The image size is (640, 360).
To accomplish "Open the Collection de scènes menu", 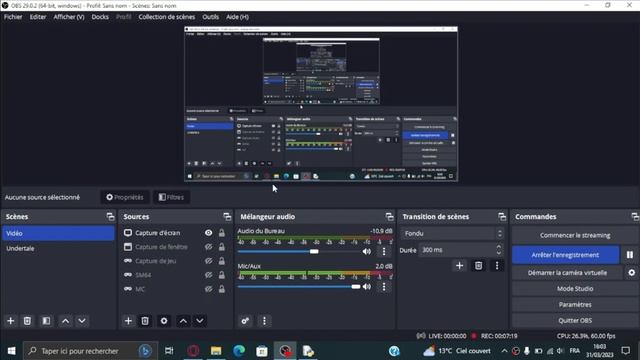I will tap(167, 17).
